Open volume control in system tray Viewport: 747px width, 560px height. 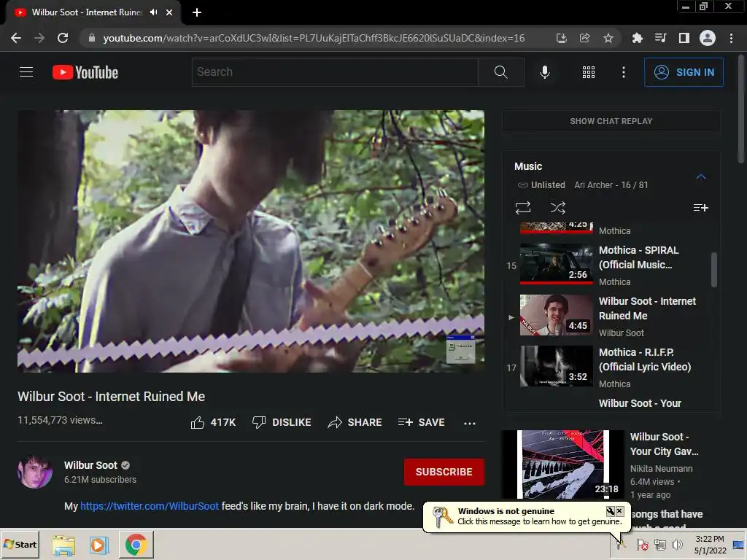(x=677, y=544)
